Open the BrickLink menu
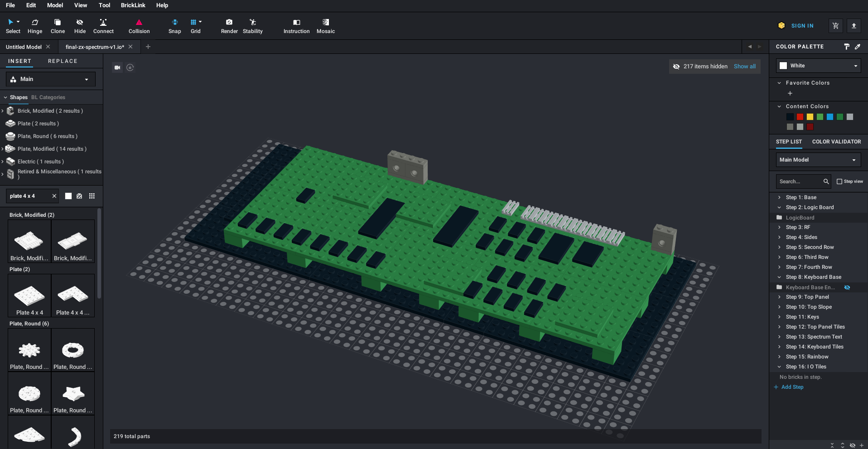This screenshot has width=868, height=449. pos(133,5)
